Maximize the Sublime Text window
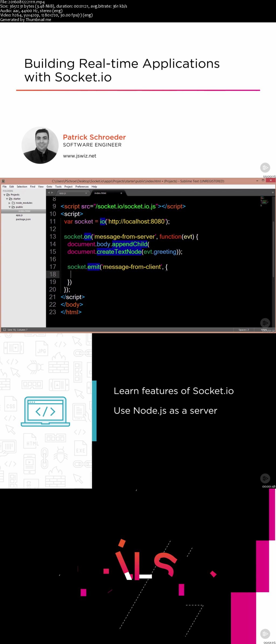Screen dimensions: 276x644 point(263,180)
